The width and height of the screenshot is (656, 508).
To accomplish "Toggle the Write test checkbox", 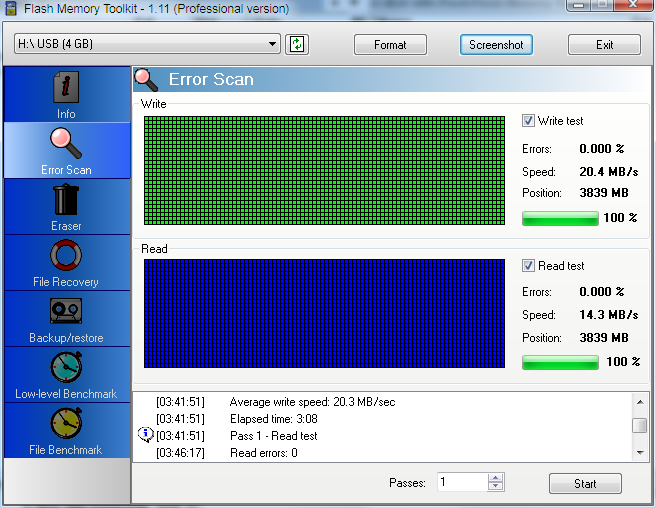I will coord(528,121).
